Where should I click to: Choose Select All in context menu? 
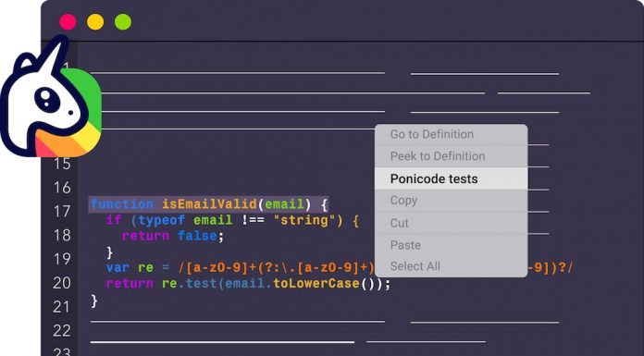coord(451,266)
